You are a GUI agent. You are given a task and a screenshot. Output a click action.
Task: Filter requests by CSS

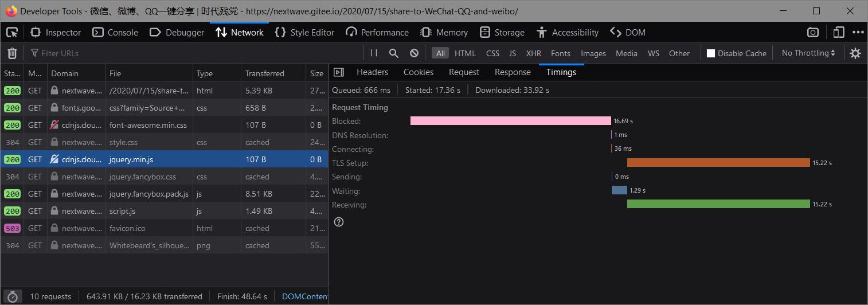(x=492, y=53)
